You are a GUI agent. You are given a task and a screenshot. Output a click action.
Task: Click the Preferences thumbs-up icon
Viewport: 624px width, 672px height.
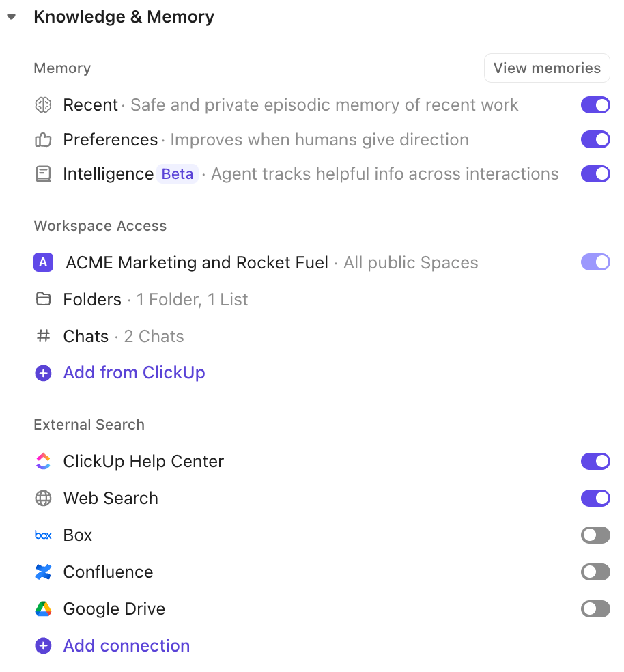coord(43,139)
